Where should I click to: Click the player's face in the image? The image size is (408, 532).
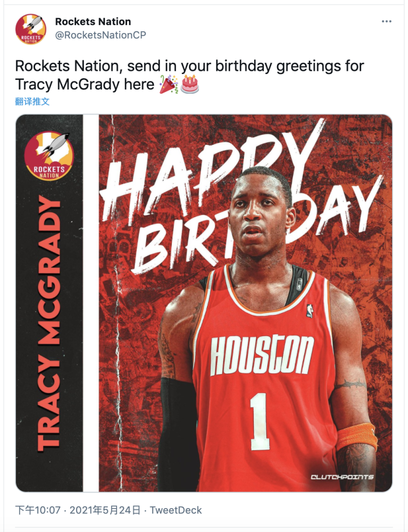pyautogui.click(x=260, y=214)
